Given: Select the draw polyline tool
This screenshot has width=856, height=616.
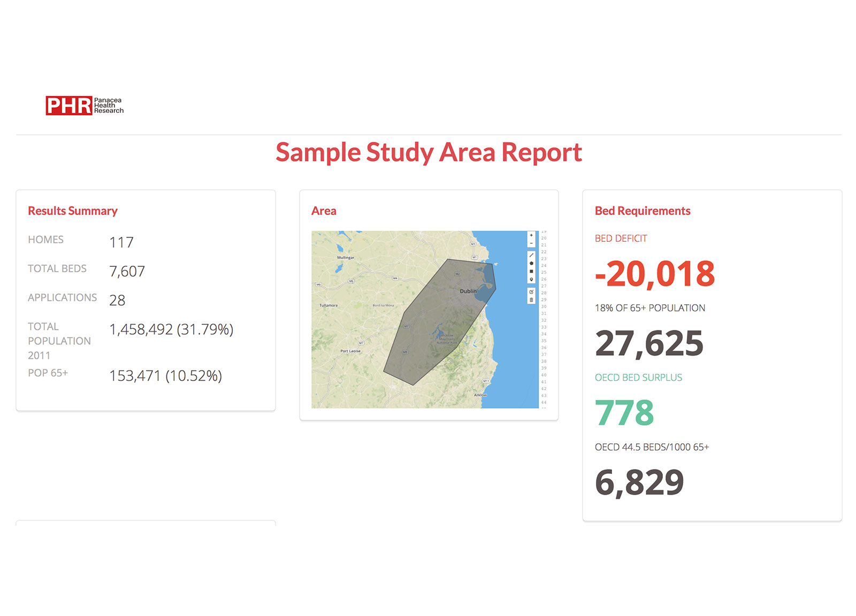Looking at the screenshot, I should point(531,255).
